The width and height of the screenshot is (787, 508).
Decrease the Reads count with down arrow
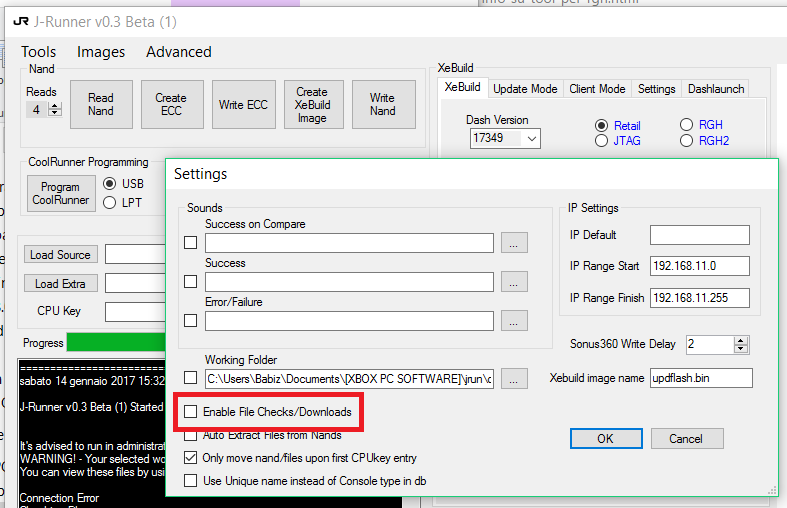(x=55, y=112)
